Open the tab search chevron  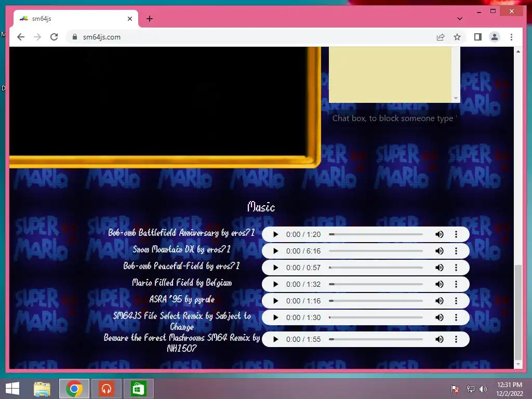[459, 19]
